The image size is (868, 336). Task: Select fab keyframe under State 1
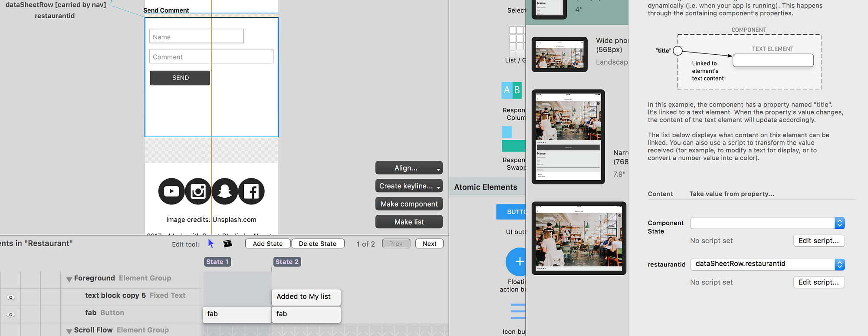coord(237,314)
